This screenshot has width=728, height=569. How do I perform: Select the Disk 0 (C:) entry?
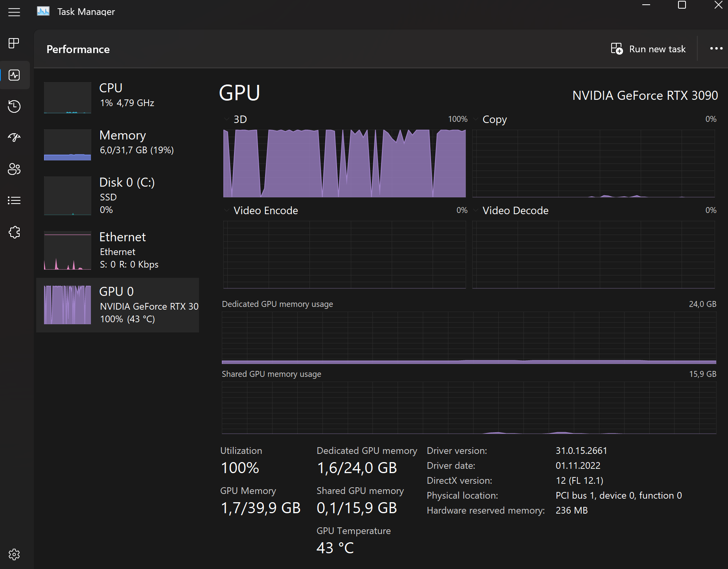(x=118, y=195)
